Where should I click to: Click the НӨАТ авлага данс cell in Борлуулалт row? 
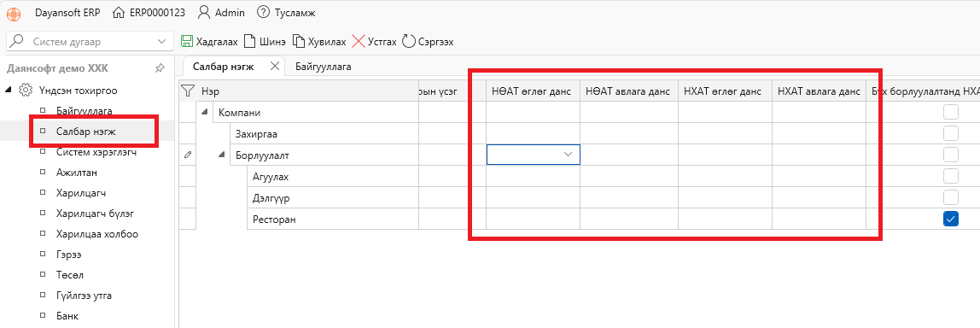(629, 155)
